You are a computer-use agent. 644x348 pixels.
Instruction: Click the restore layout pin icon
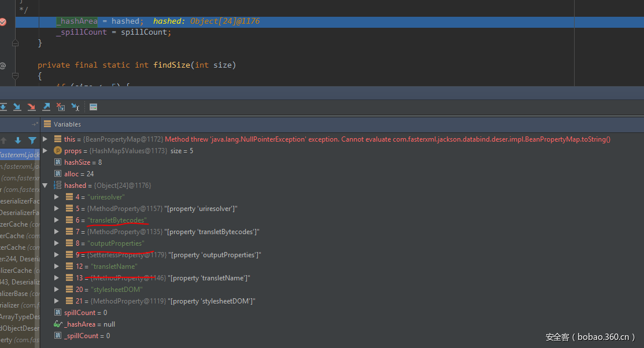click(35, 124)
